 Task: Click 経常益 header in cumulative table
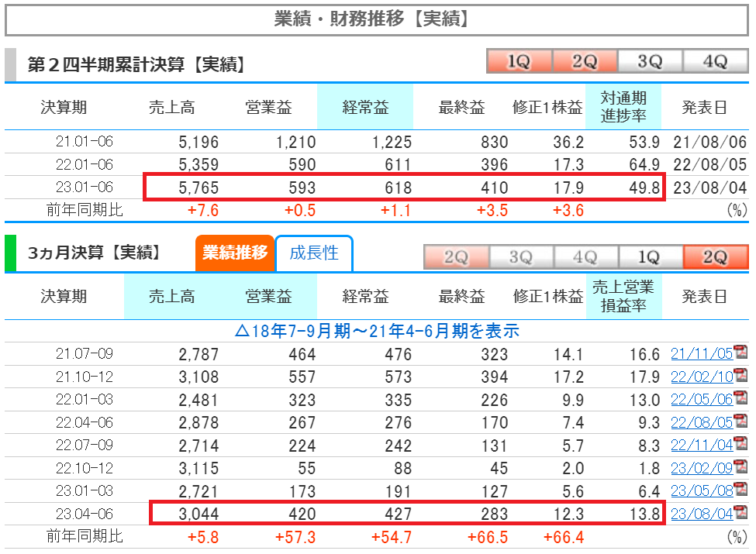coord(365,107)
